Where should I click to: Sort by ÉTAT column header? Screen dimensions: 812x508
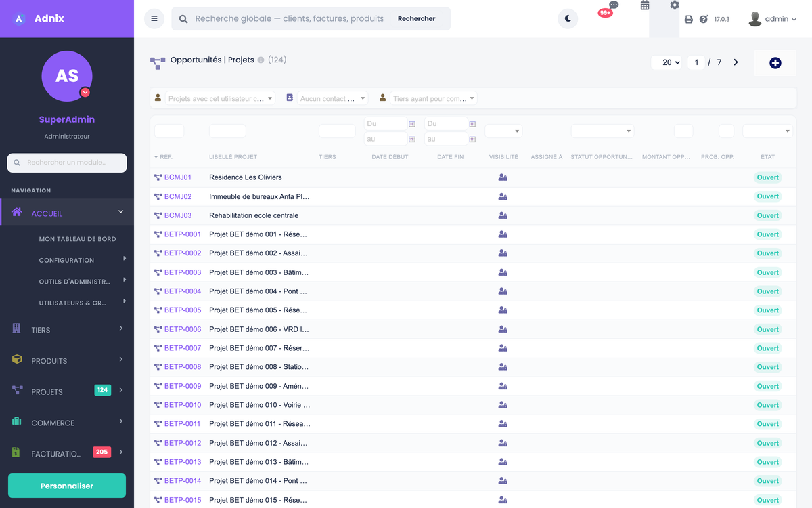[x=767, y=157]
